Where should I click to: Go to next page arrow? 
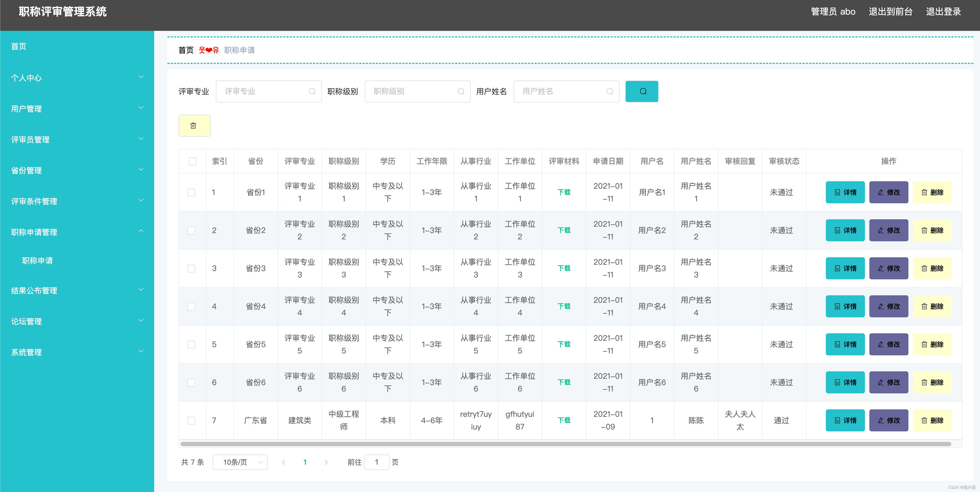(x=326, y=462)
